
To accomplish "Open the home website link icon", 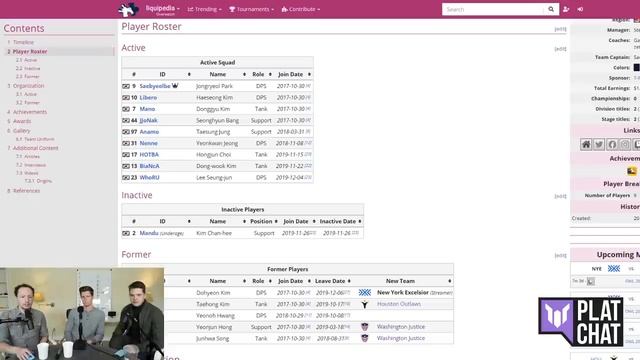I will click(586, 144).
